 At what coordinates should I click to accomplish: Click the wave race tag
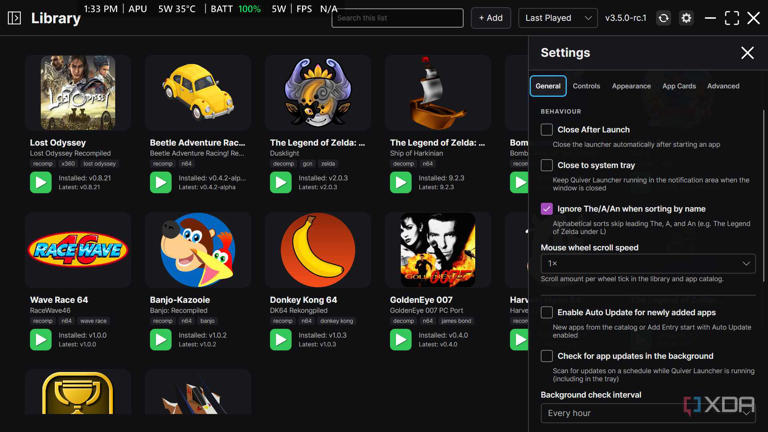93,321
